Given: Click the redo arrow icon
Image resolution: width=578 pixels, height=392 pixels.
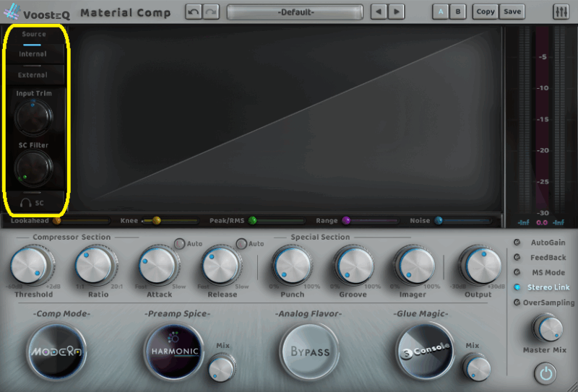Looking at the screenshot, I should 210,12.
